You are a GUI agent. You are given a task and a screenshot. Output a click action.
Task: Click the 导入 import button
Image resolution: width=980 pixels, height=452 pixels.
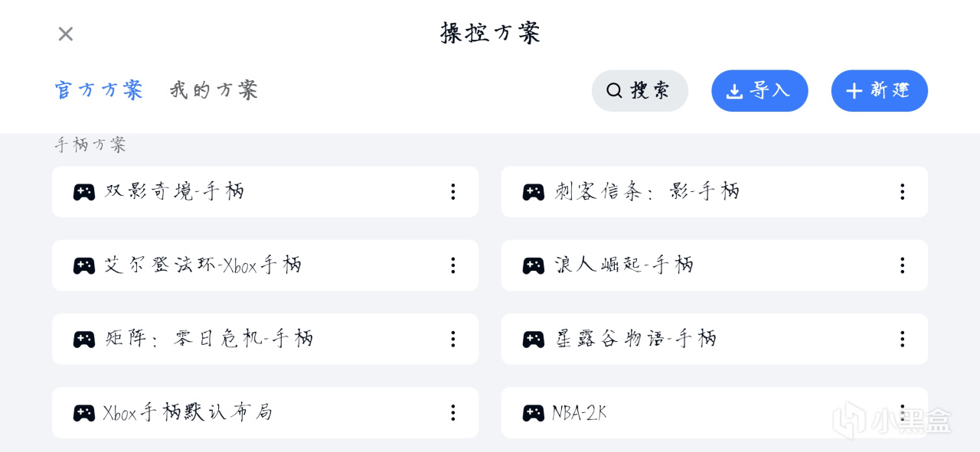tap(759, 90)
